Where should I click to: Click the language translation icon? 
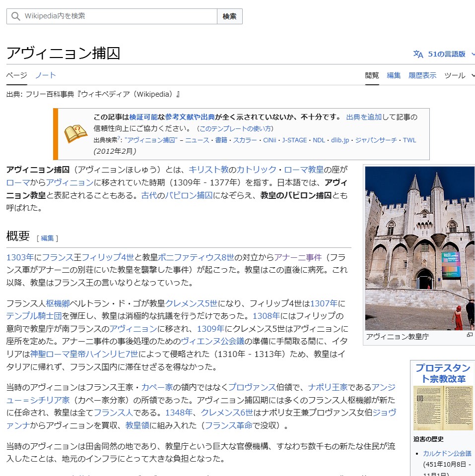click(418, 54)
